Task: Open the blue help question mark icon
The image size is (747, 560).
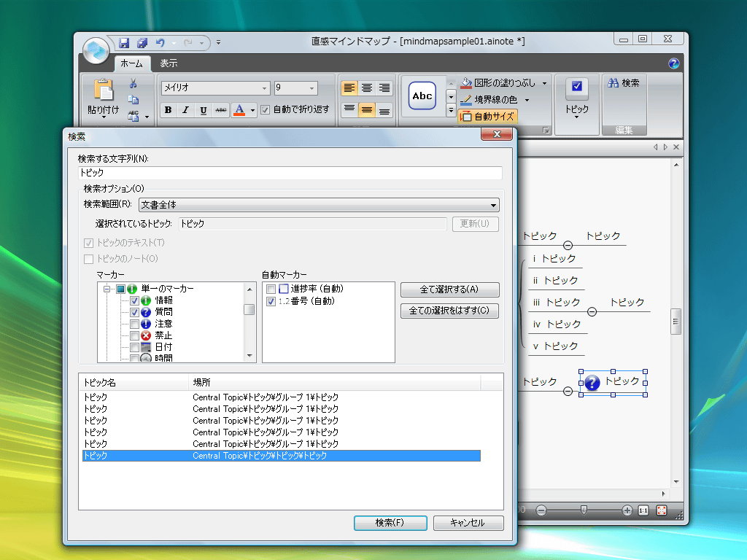Action: tap(673, 63)
